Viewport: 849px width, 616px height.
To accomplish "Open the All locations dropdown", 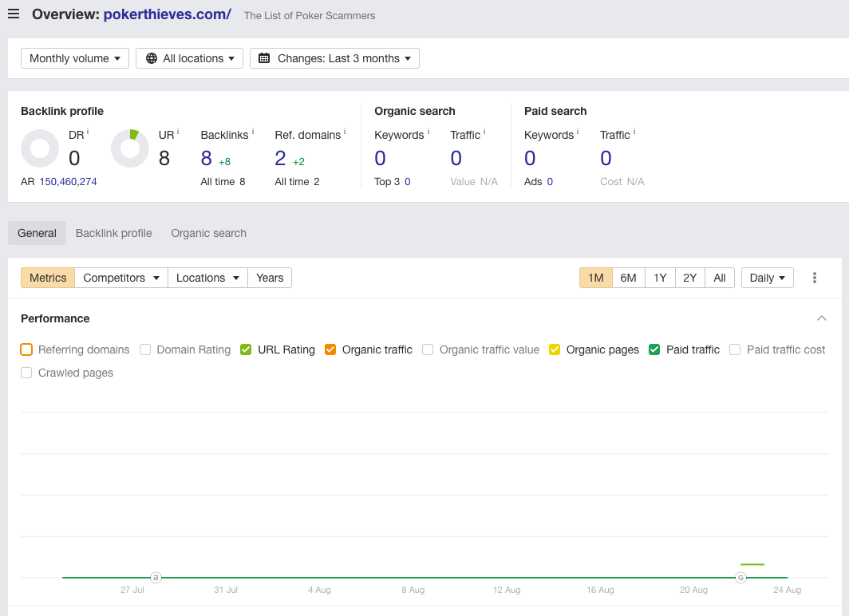I will click(190, 58).
